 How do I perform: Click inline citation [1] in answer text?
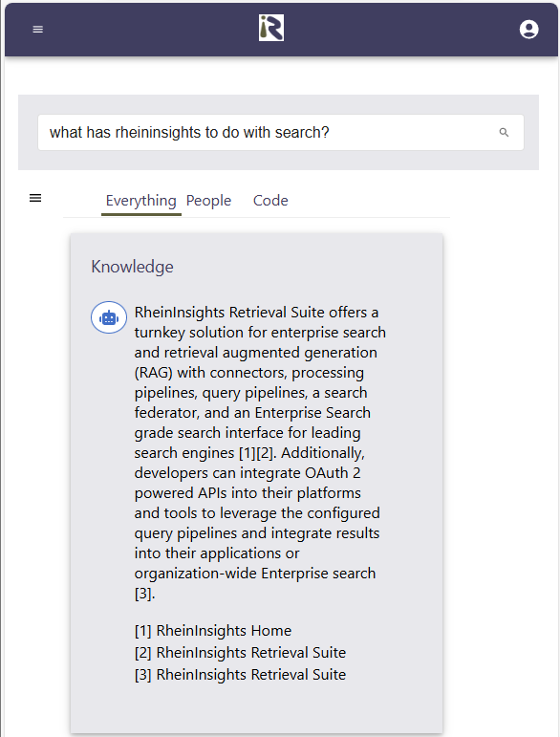tap(248, 453)
